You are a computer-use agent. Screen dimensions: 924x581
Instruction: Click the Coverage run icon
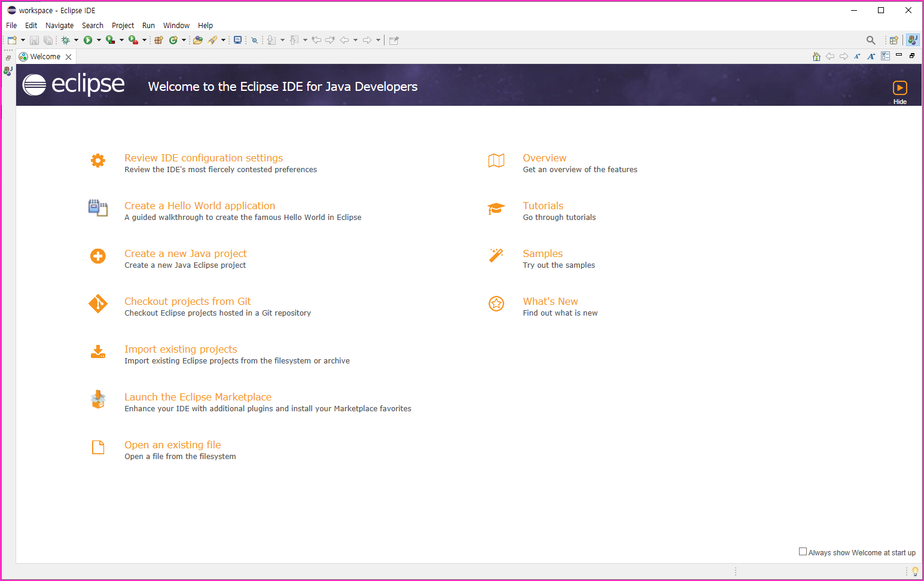click(x=110, y=40)
